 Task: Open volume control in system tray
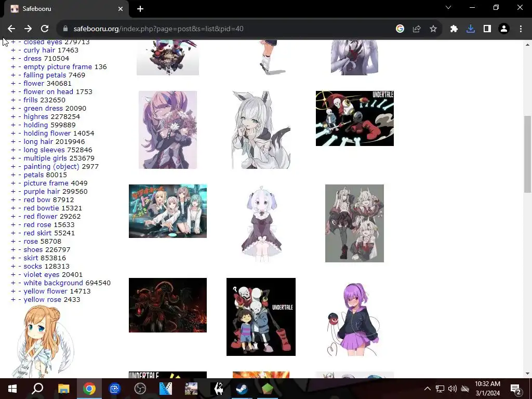[453, 389]
